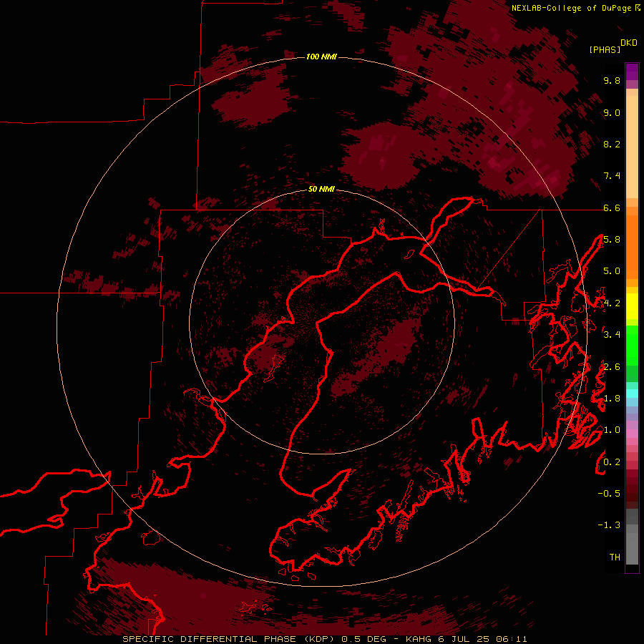Screen dimensions: 644x644
Task: Pick the purple top segment of the color bar
Action: point(632,72)
